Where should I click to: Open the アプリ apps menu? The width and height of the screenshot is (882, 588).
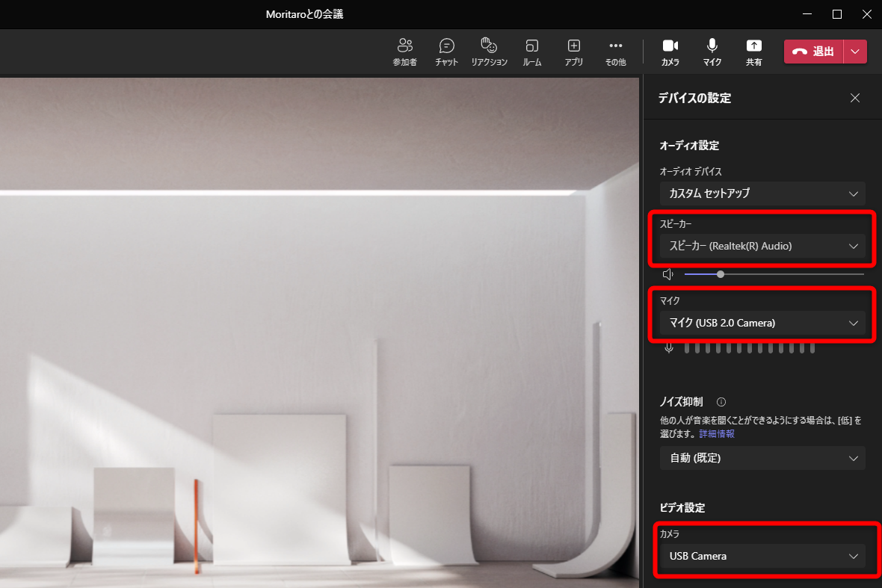click(574, 52)
